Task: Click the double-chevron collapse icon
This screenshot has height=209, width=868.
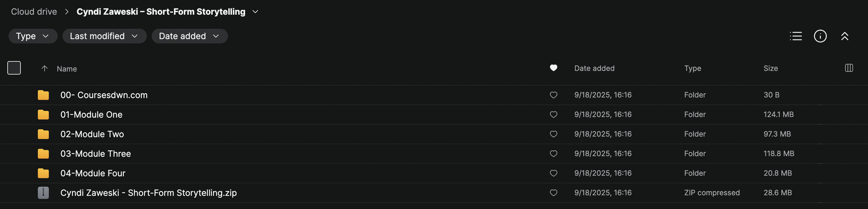Action: pyautogui.click(x=844, y=36)
